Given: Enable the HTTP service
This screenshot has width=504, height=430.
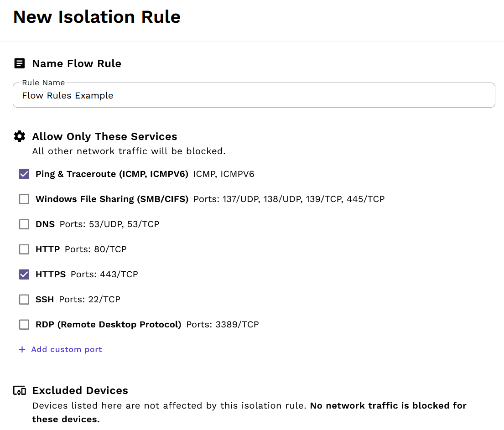Looking at the screenshot, I should [x=24, y=249].
